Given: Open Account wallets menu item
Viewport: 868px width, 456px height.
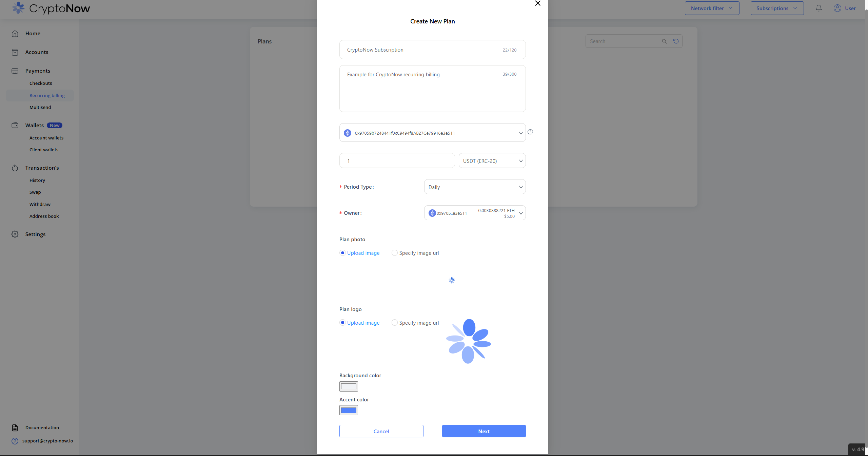Looking at the screenshot, I should pyautogui.click(x=46, y=138).
